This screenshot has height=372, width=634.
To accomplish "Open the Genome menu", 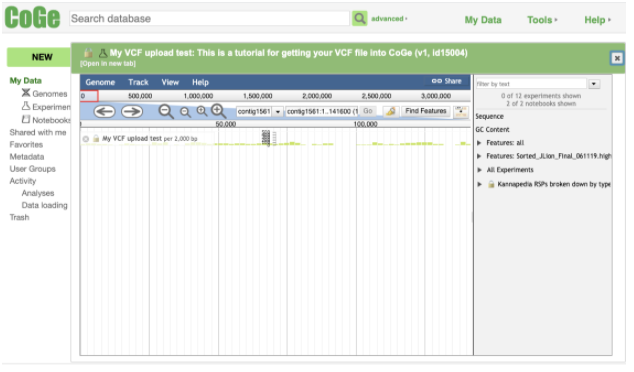I will (100, 82).
